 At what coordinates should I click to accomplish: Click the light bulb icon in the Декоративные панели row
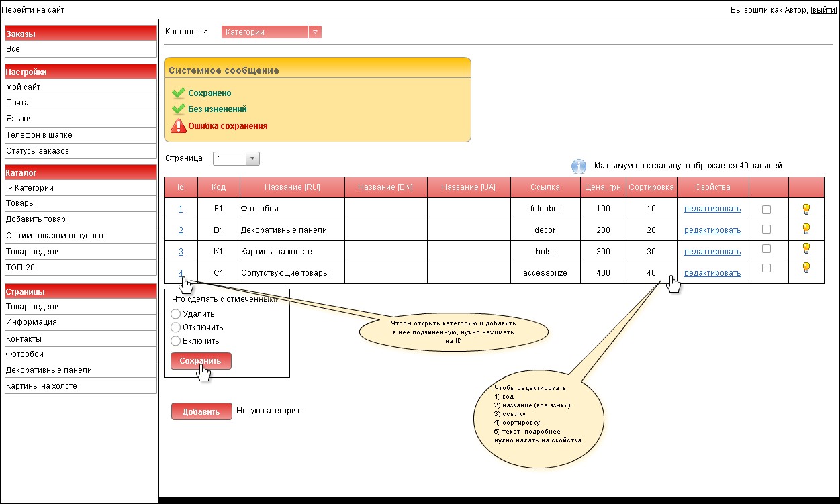coord(806,229)
